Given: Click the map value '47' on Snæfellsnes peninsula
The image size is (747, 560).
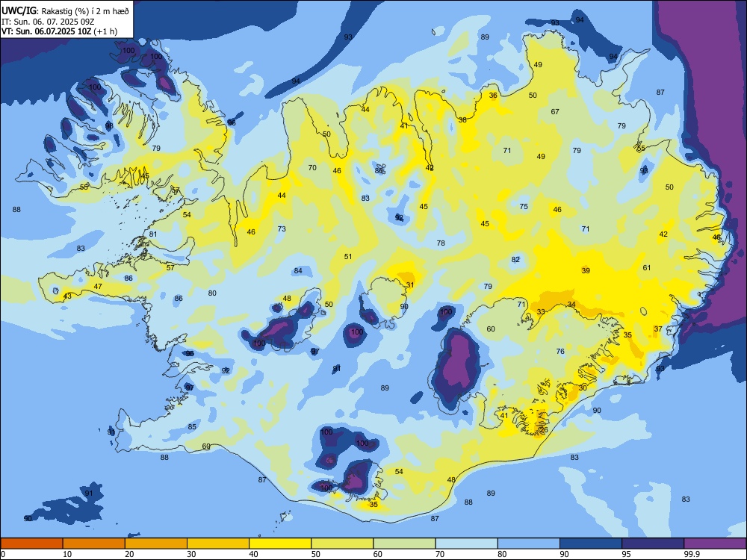Looking at the screenshot, I should pyautogui.click(x=98, y=286).
